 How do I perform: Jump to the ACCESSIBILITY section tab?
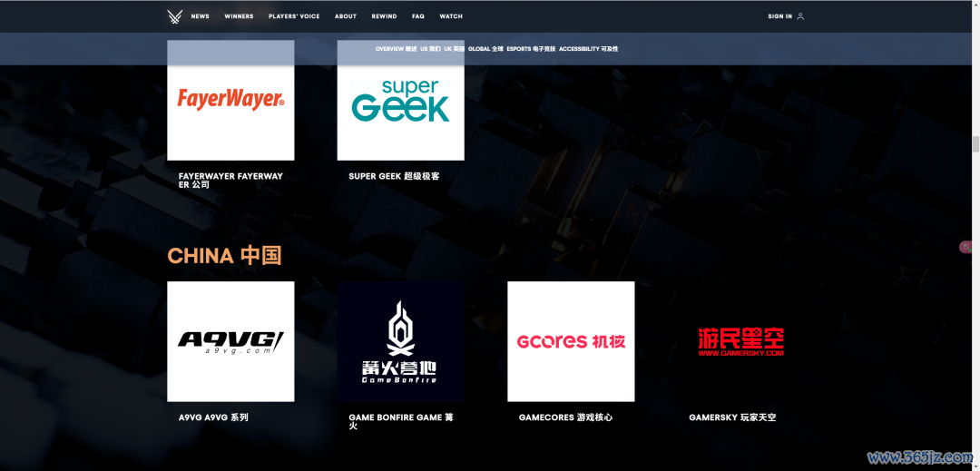pos(588,49)
